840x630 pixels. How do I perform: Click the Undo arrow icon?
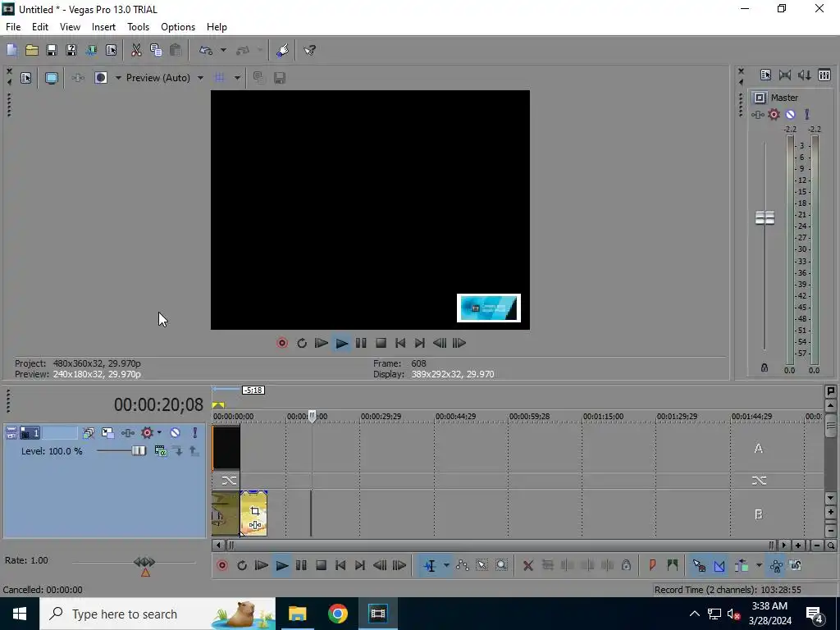coord(206,50)
